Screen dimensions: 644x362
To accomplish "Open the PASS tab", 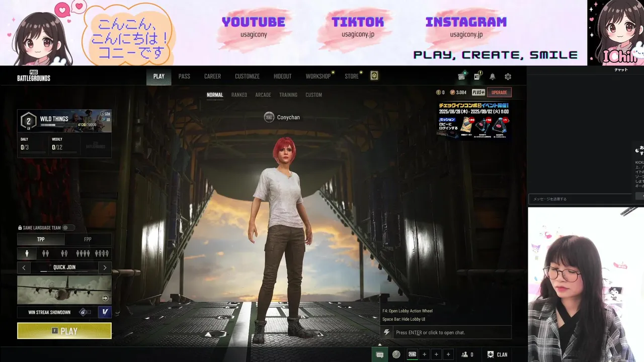I will coord(184,76).
